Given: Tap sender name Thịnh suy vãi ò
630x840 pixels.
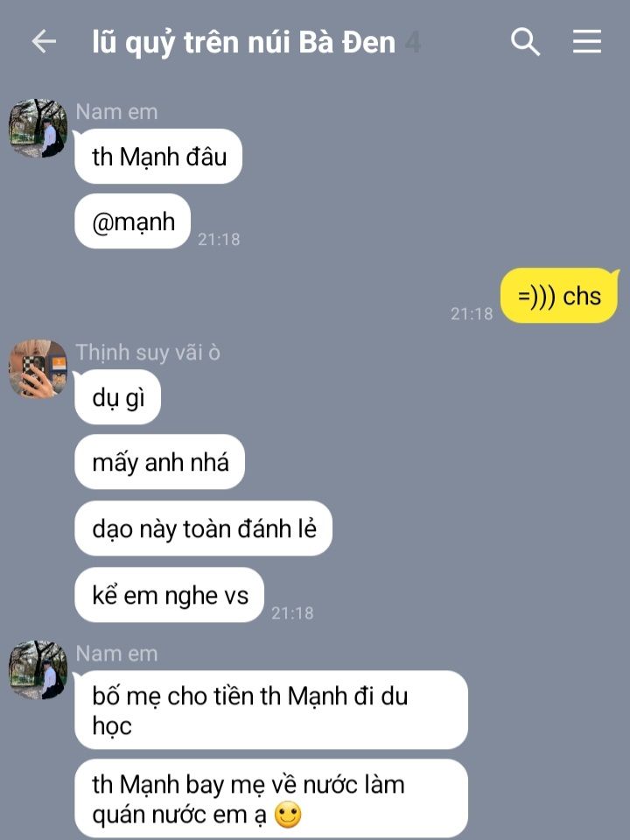Looking at the screenshot, I should [148, 353].
